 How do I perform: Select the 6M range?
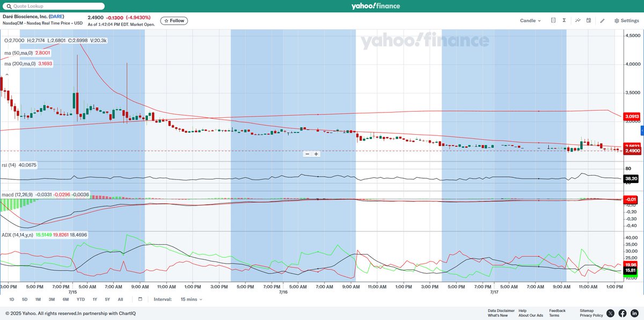pyautogui.click(x=65, y=299)
